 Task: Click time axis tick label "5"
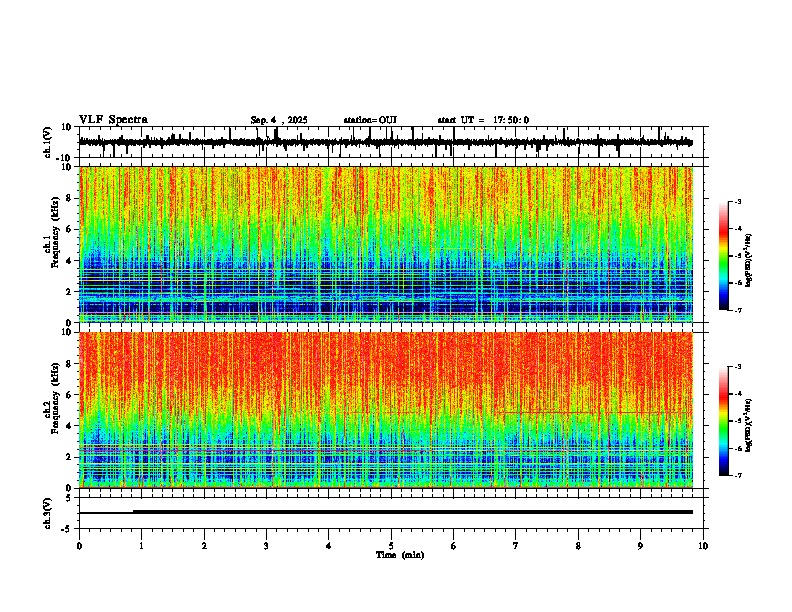tap(391, 546)
